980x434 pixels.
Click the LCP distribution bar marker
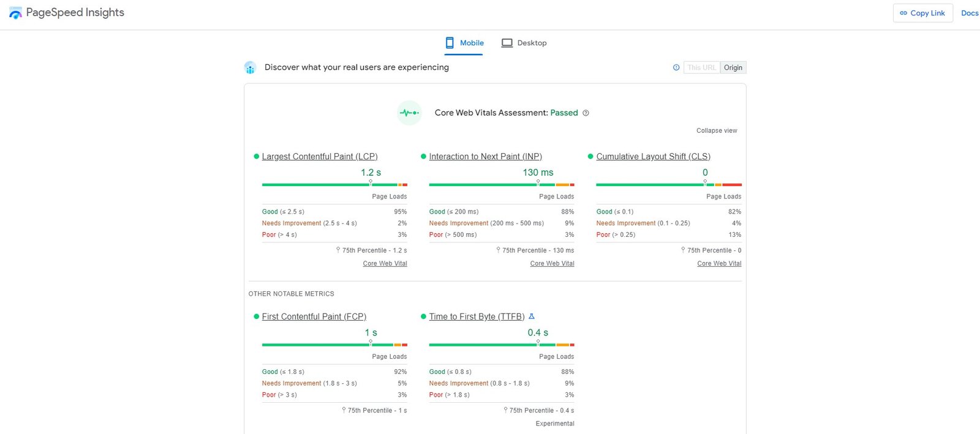click(371, 182)
